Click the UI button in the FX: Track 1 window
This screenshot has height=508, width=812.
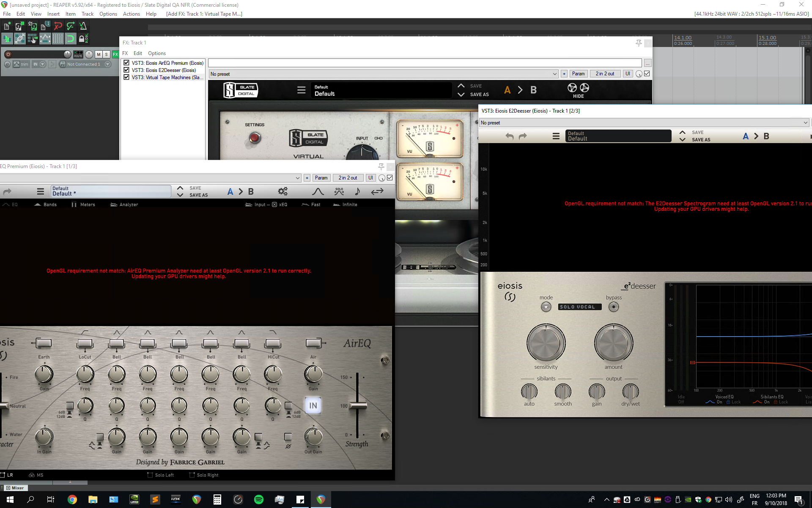coord(628,74)
